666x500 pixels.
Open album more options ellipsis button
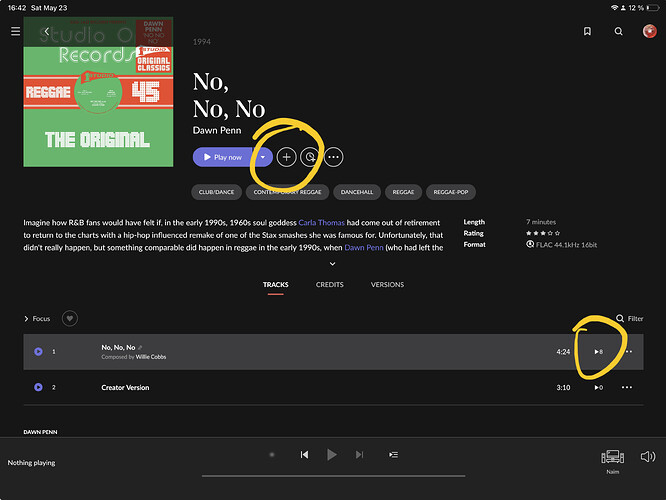pos(333,157)
